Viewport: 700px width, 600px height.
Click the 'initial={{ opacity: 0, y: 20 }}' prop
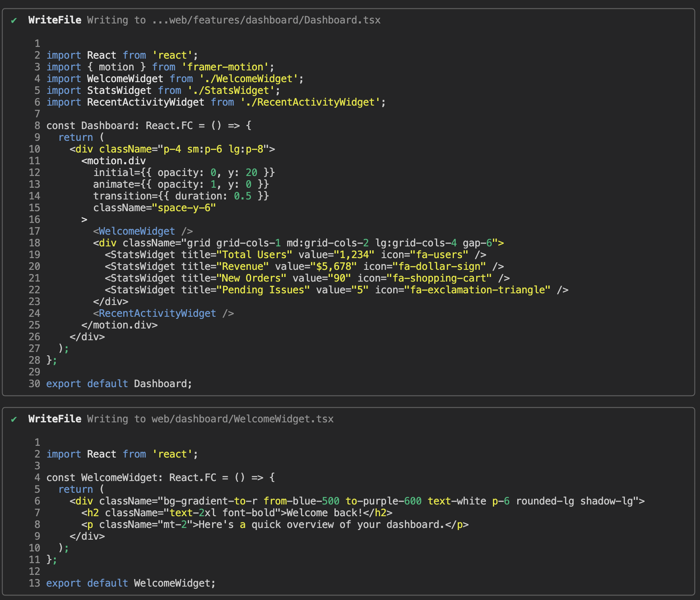pos(184,173)
